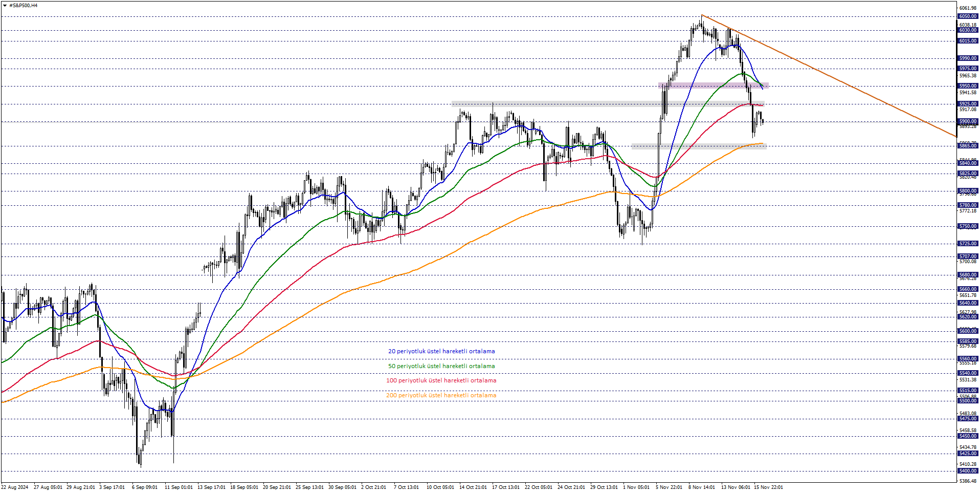Click the 5425.00 price level label
Screen dimensions: 980x493
click(x=968, y=454)
